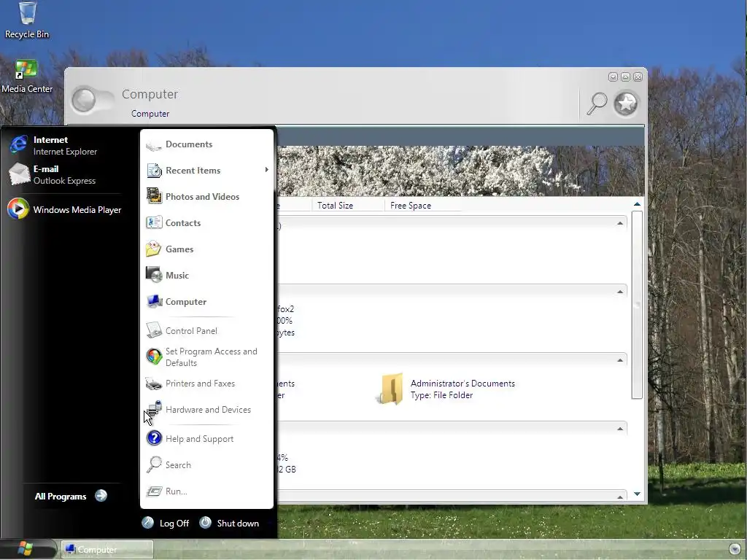The height and width of the screenshot is (560, 747).
Task: Open the Run... command icon
Action: click(x=154, y=491)
